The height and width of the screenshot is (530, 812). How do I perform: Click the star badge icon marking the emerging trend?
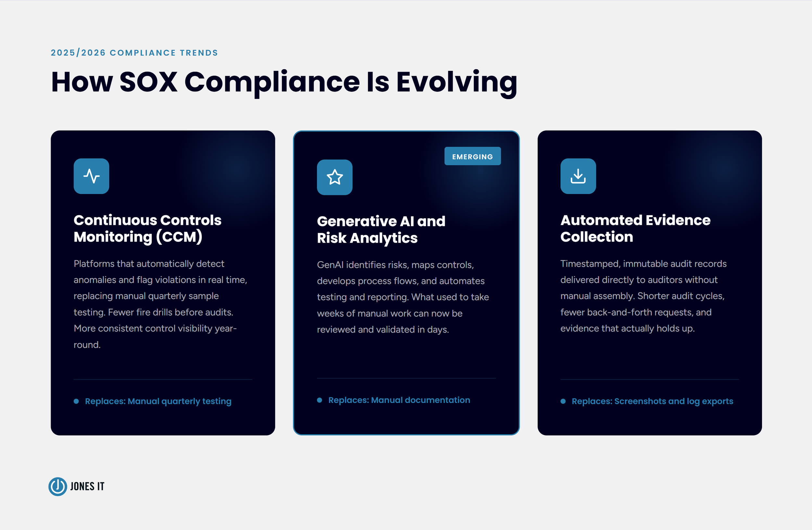(335, 178)
